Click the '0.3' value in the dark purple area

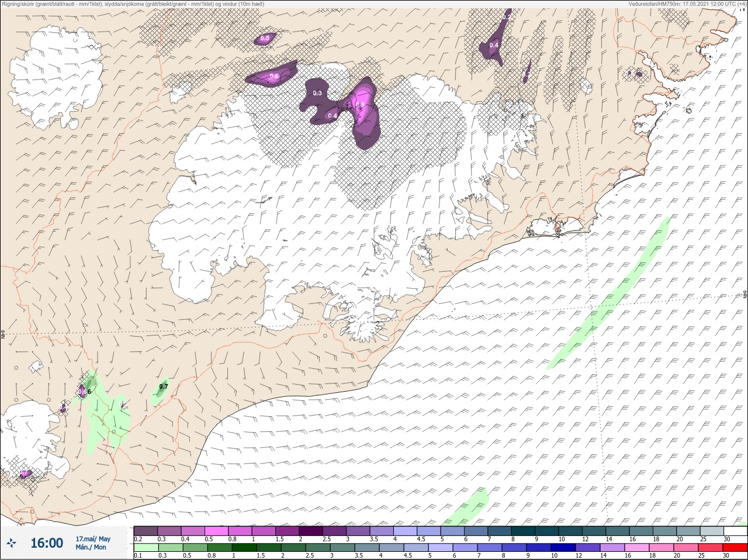(317, 93)
